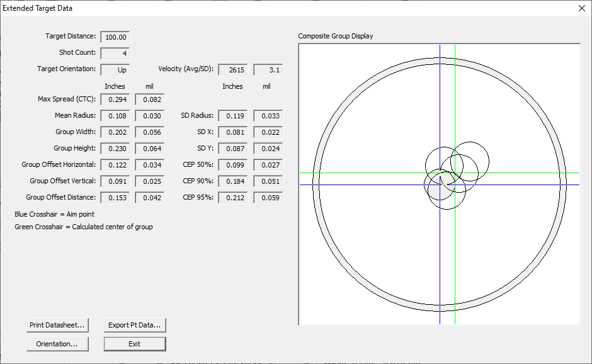This screenshot has height=364, width=592.
Task: Select the average velocity value 2615
Action: [x=233, y=70]
